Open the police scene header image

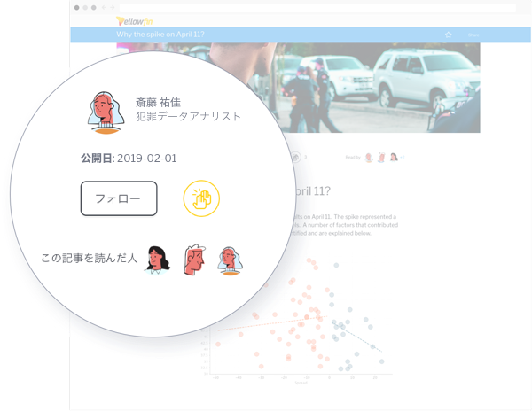[x=390, y=87]
